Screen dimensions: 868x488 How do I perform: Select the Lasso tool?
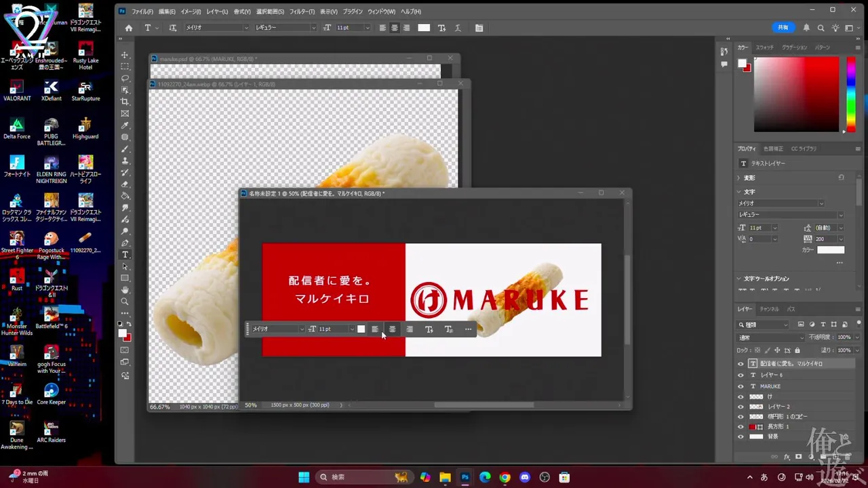click(x=125, y=78)
